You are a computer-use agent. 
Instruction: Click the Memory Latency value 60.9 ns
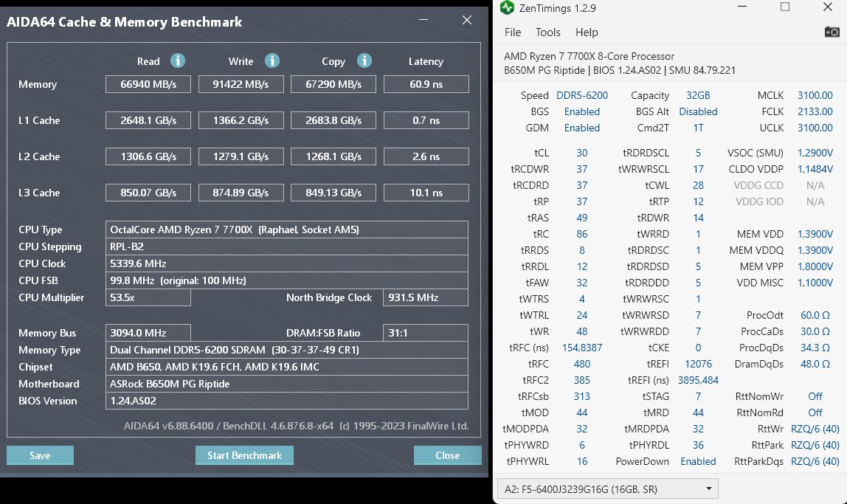426,84
